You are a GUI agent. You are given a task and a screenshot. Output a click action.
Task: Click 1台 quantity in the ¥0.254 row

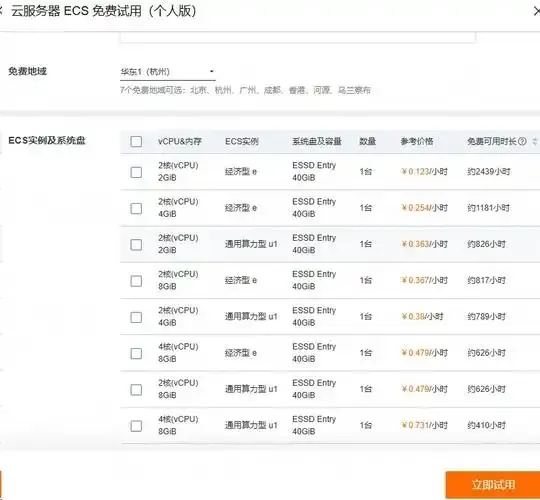tap(366, 208)
